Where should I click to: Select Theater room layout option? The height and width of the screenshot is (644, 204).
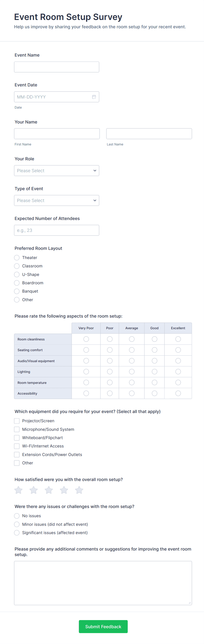coord(17,258)
